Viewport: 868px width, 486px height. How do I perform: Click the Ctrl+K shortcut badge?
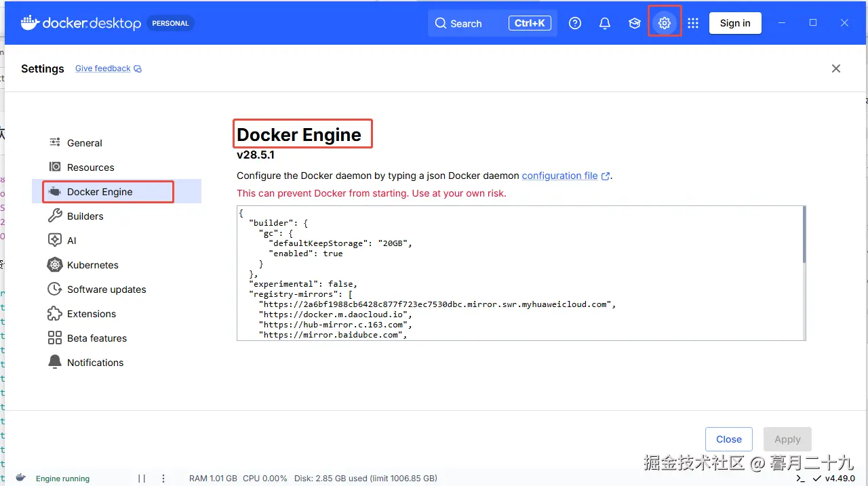coord(530,23)
